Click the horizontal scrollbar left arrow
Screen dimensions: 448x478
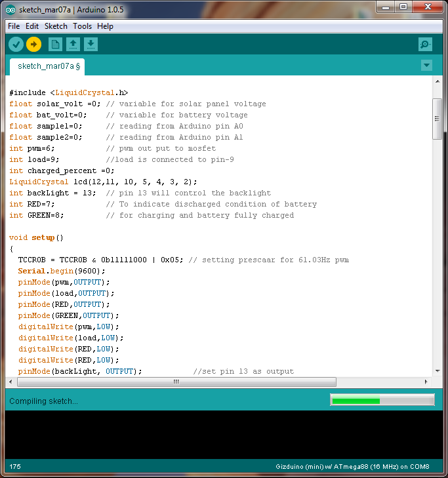point(10,382)
